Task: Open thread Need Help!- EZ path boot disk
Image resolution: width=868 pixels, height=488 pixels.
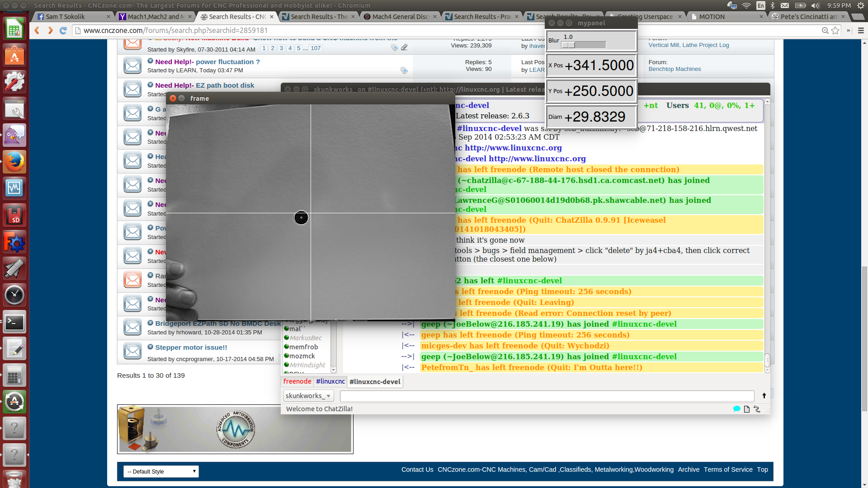Action: click(204, 85)
